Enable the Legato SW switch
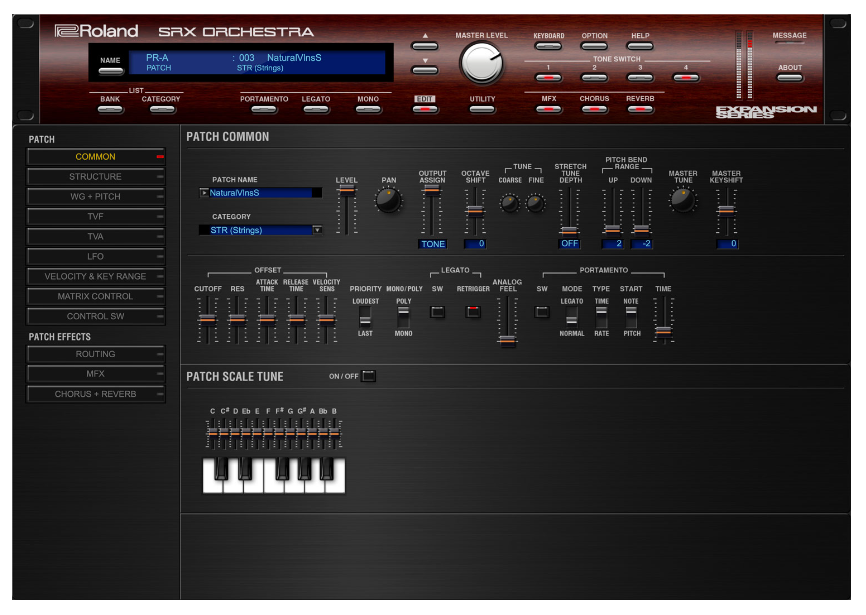This screenshot has height=615, width=866. click(437, 312)
